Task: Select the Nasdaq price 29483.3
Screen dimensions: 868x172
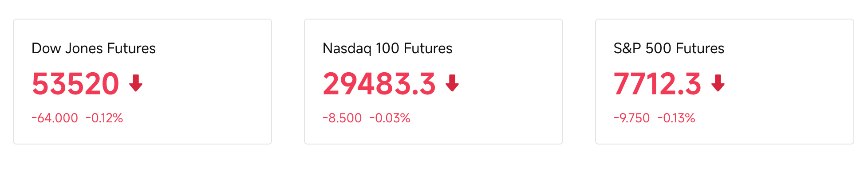Action: pyautogui.click(x=379, y=84)
